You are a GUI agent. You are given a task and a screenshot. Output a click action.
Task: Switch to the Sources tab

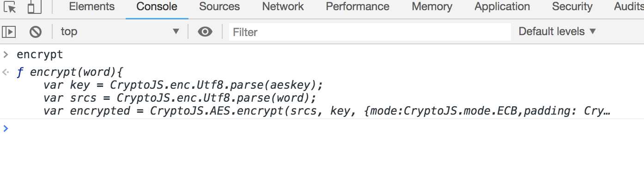(x=219, y=7)
